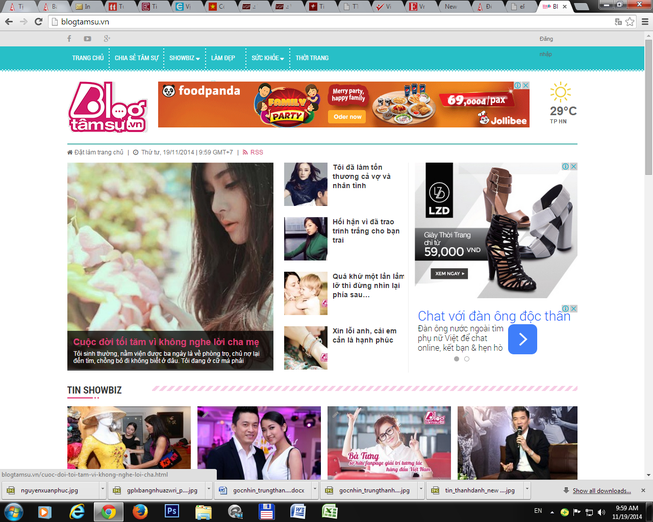This screenshot has width=653, height=522.
Task: Open THỜI TRANG menu item
Action: pos(312,58)
